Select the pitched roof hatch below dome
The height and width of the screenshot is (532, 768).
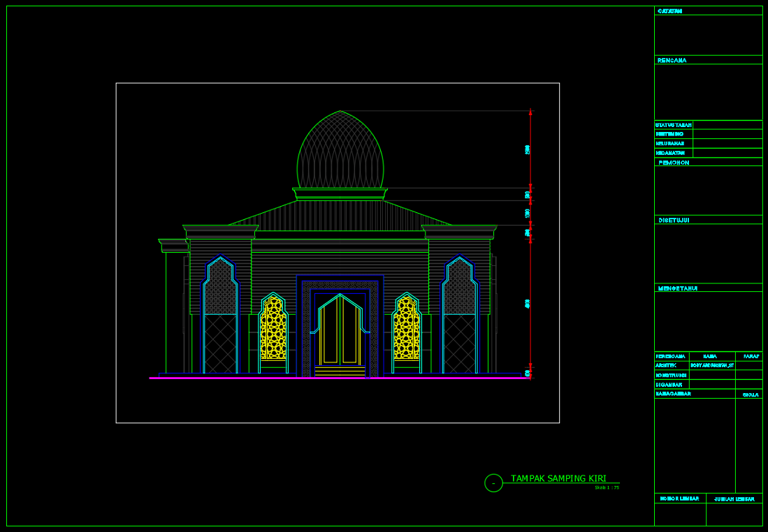pyautogui.click(x=340, y=215)
